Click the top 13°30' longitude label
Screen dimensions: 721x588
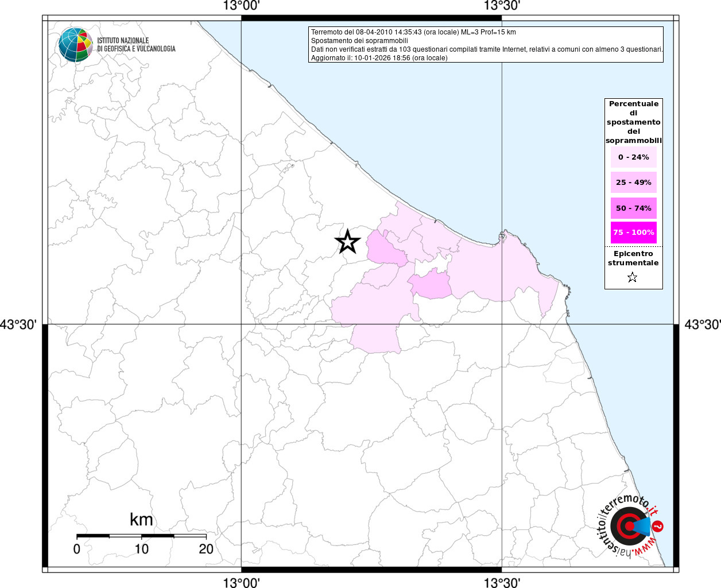(x=502, y=6)
